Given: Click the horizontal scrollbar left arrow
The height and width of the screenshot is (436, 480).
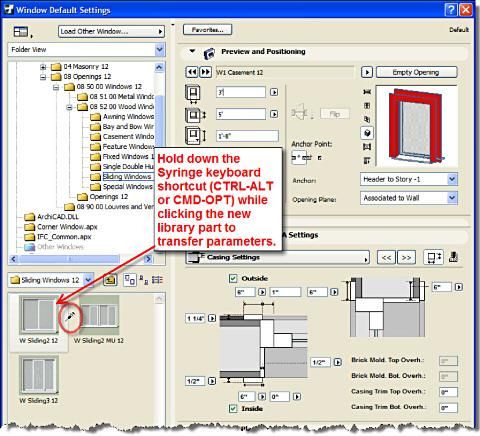Looking at the screenshot, I should coord(14,259).
